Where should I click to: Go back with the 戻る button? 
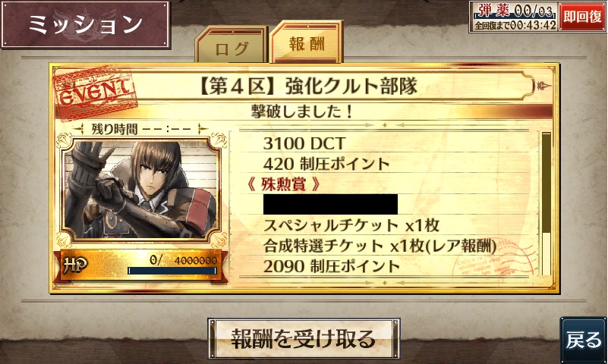[583, 340]
